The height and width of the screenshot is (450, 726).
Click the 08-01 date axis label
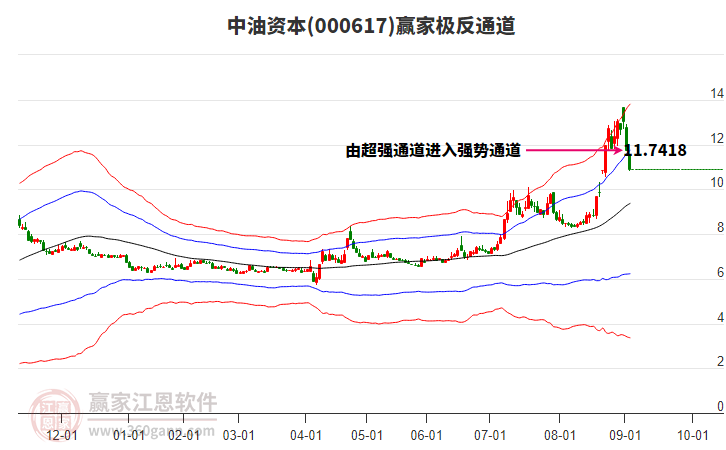560,436
